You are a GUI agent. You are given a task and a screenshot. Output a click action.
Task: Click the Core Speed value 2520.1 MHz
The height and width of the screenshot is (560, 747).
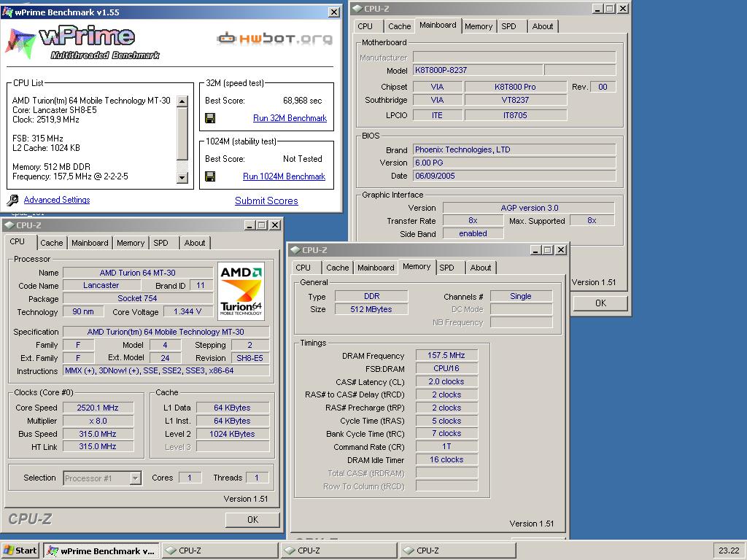[98, 408]
